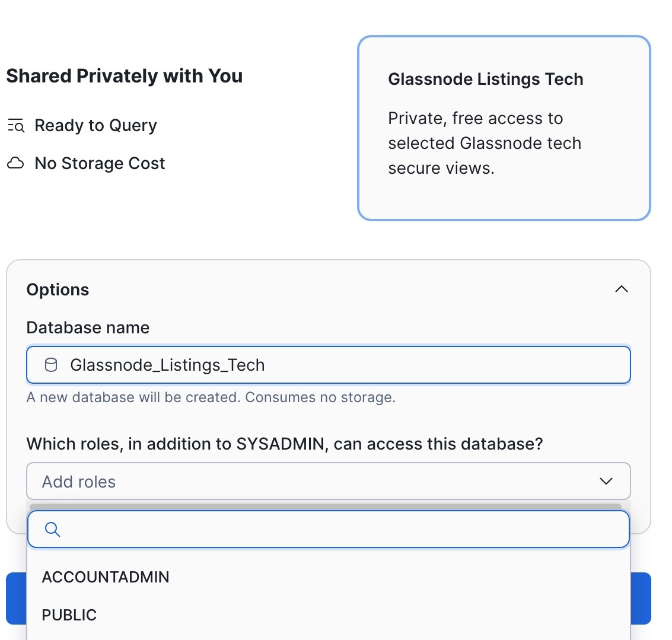Click the Shared Privately with You heading

coord(124,75)
